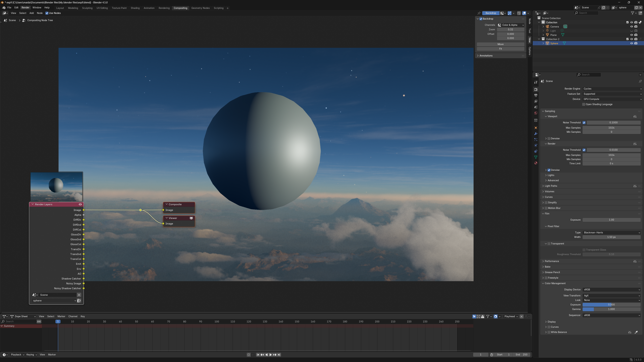Screen dimensions: 644x362
Task: Toggle Open Shading Language checkbox
Action: click(584, 104)
